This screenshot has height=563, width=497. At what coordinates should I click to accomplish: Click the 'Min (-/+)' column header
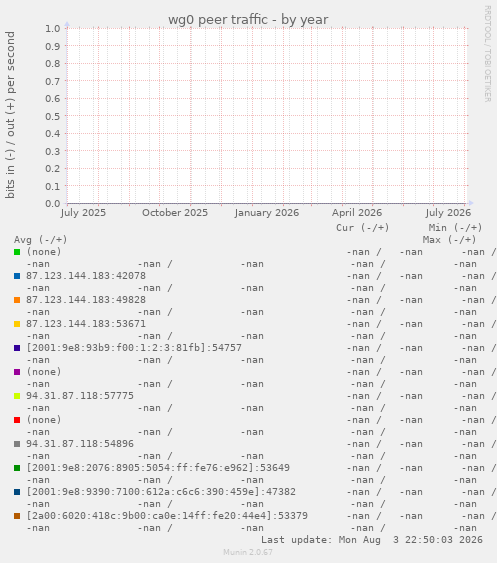(455, 228)
